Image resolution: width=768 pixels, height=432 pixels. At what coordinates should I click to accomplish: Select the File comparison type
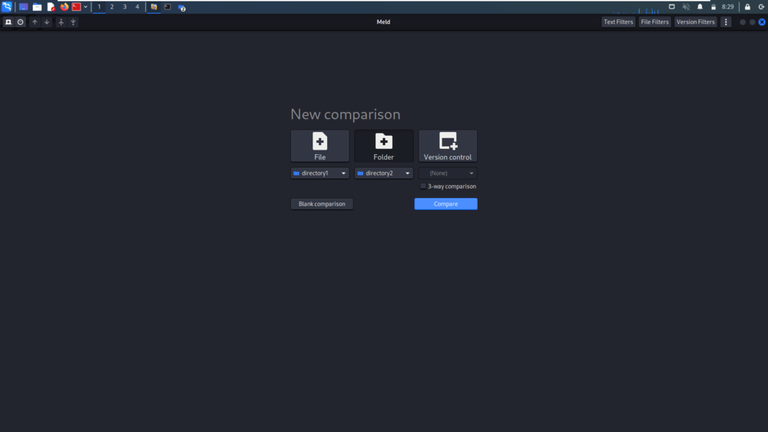(x=320, y=146)
